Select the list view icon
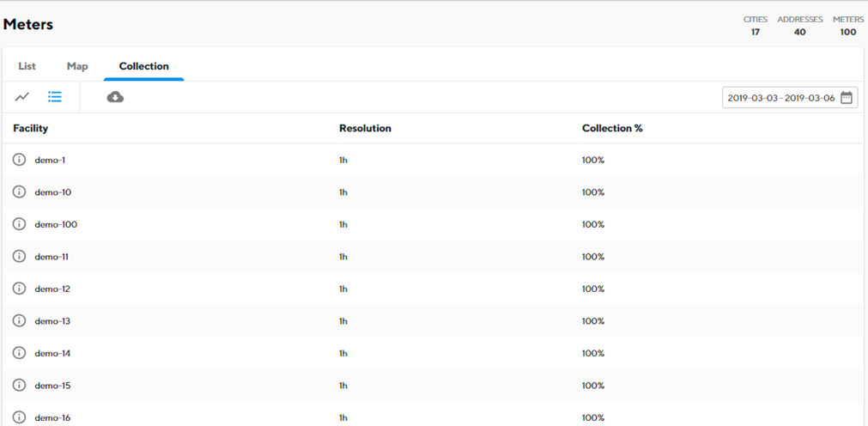 [55, 97]
